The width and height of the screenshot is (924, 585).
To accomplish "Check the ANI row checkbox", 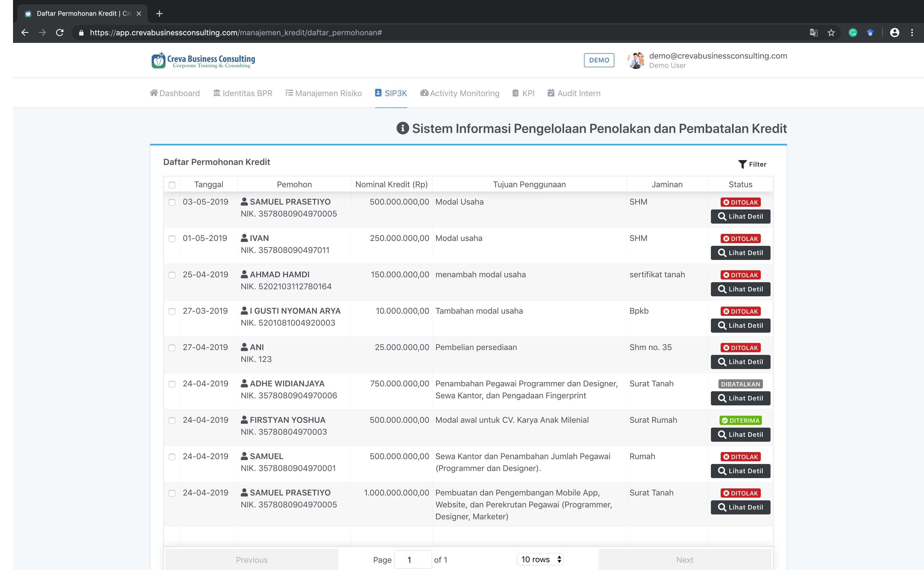I will (172, 348).
